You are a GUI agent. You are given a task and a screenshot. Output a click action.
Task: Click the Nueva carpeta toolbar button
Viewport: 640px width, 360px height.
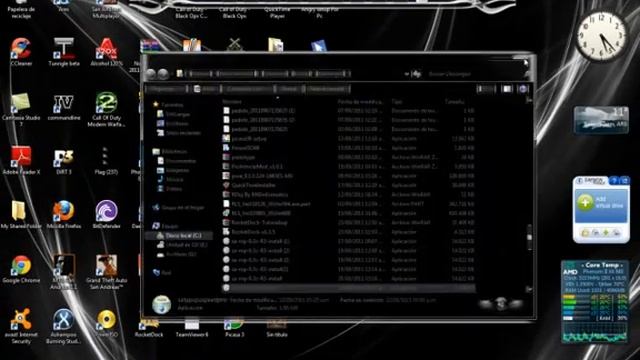[327, 89]
